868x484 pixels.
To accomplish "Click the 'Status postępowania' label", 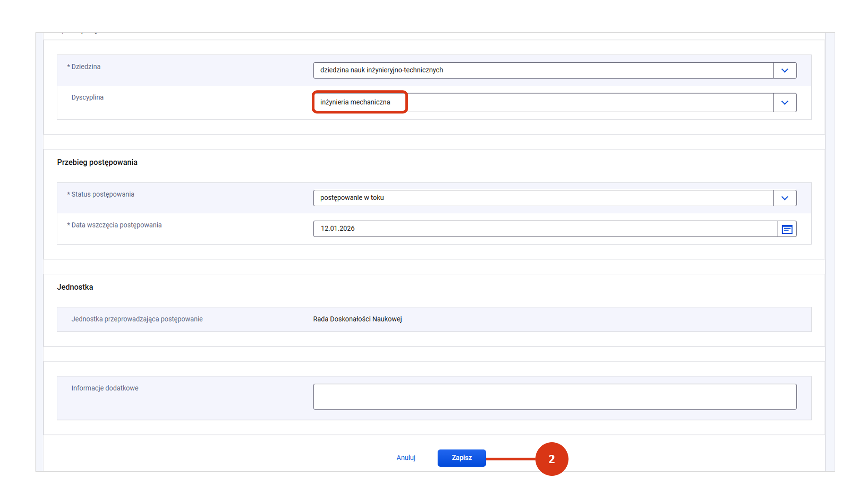I will (x=102, y=194).
